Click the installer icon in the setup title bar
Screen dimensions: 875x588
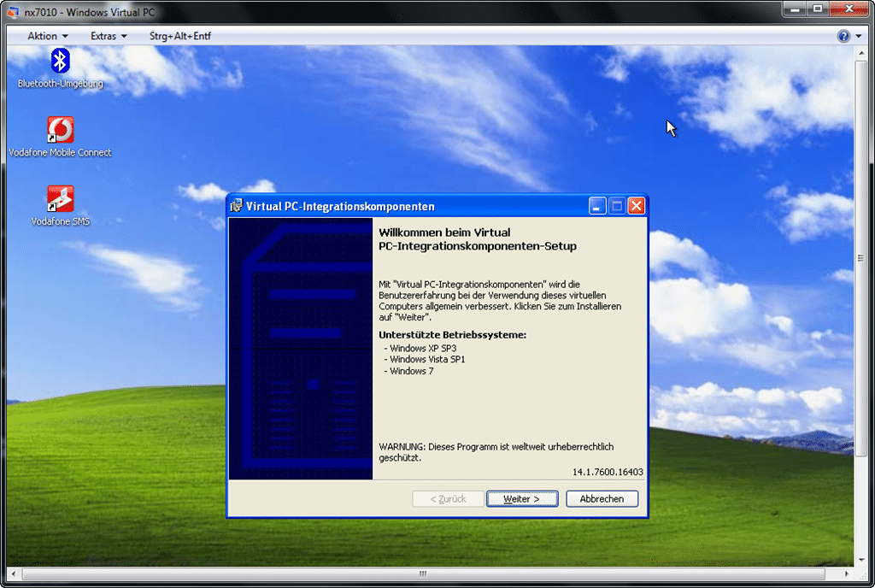tap(237, 206)
